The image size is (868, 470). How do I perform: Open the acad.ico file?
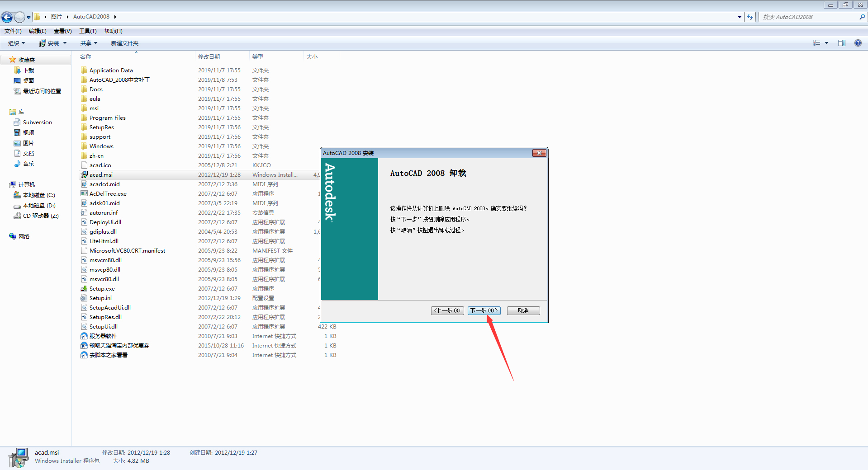coord(100,165)
